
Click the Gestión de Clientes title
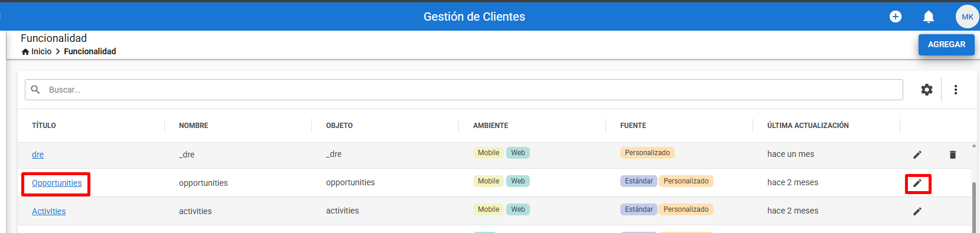click(474, 17)
